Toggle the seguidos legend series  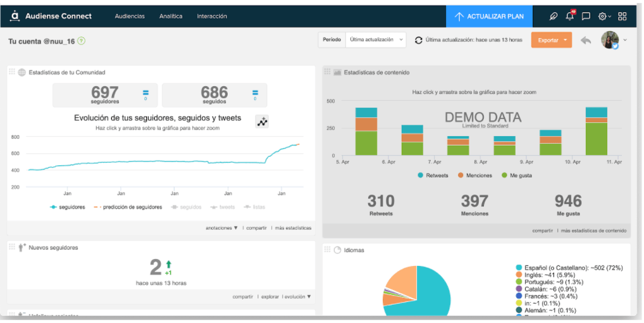click(187, 207)
